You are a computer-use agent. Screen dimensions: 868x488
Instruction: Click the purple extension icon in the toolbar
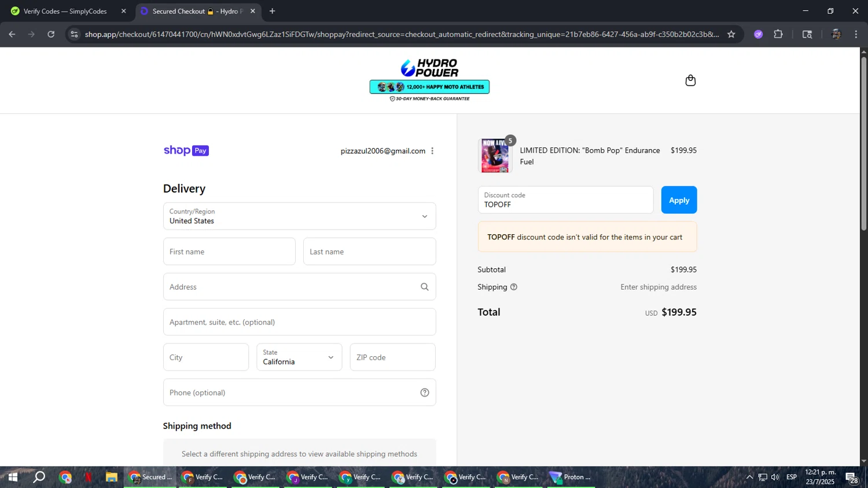(759, 34)
